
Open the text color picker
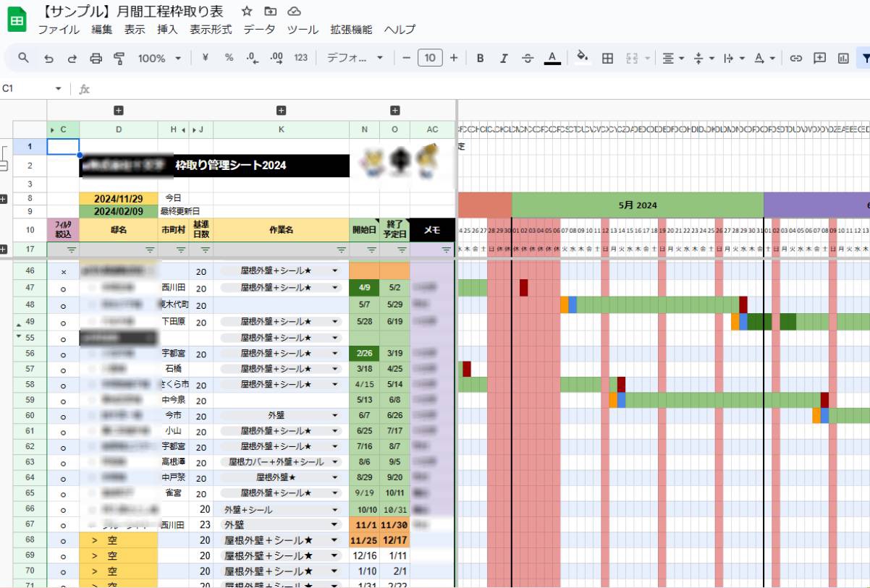coord(552,58)
